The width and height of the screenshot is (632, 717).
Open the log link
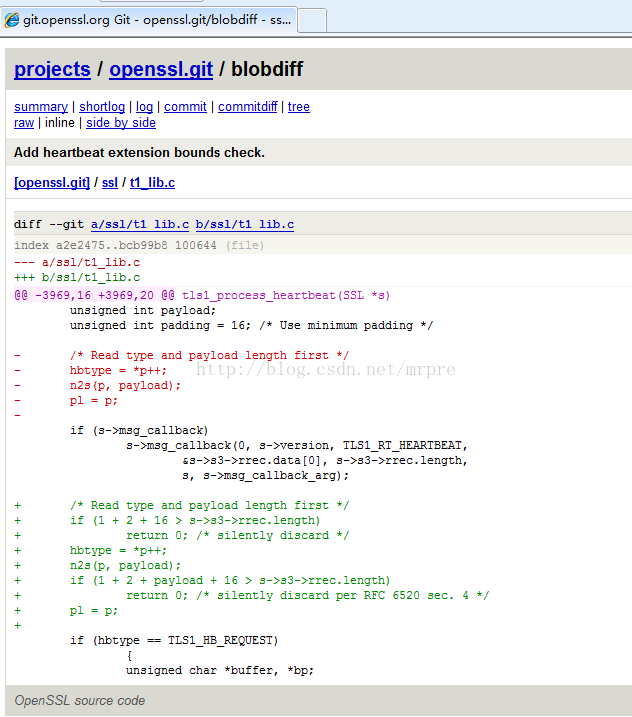(145, 107)
